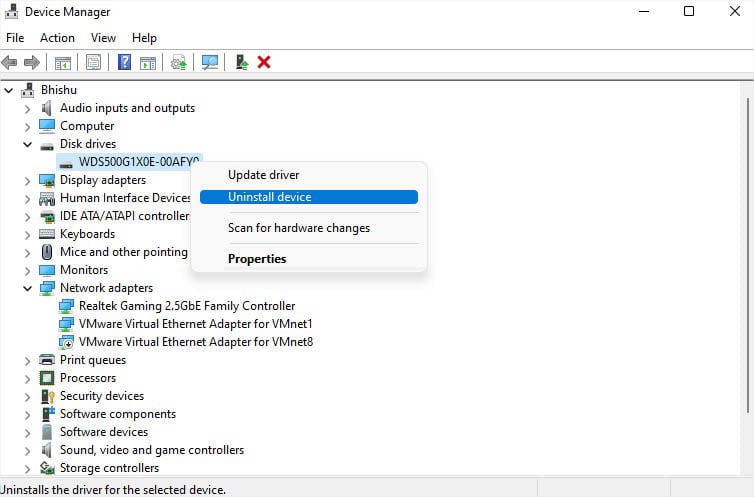
Task: Click the Print queues printer icon
Action: [x=47, y=360]
